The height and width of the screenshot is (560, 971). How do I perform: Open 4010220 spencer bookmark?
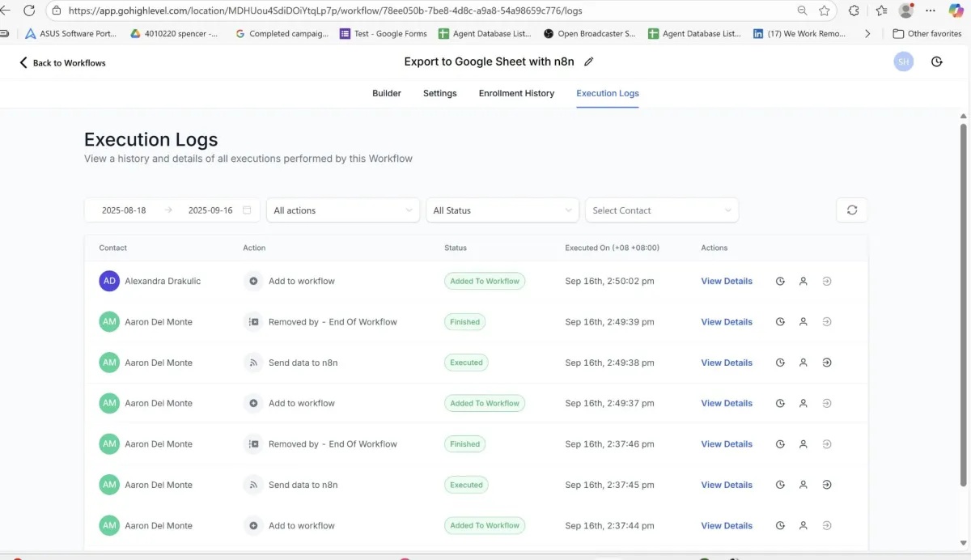pos(174,34)
